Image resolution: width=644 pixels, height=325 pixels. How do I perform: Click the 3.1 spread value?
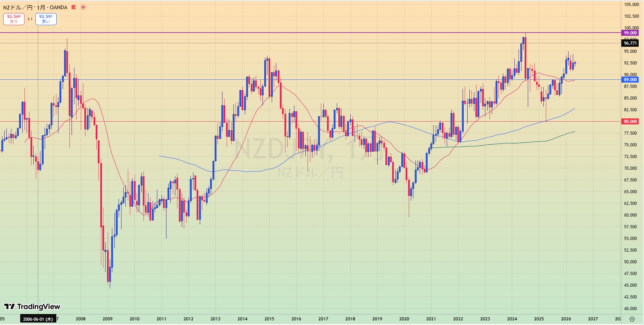(x=30, y=19)
